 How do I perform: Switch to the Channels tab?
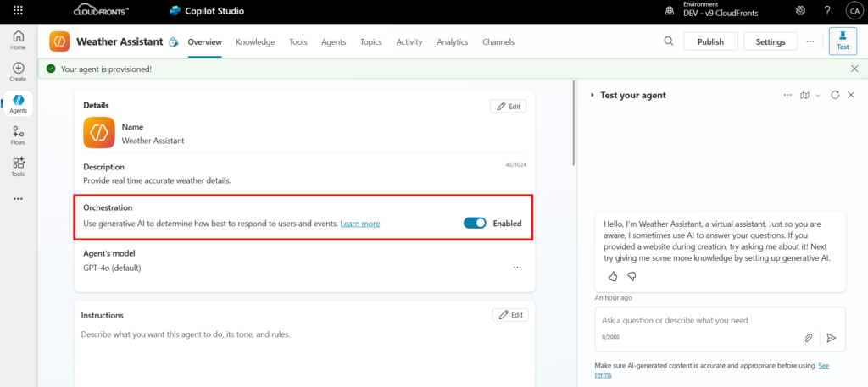click(498, 42)
